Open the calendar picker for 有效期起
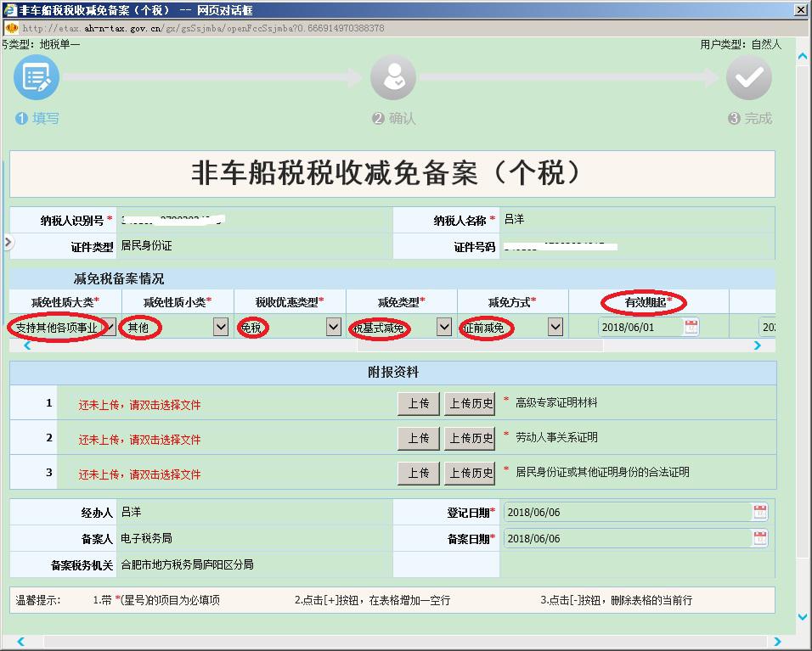The height and width of the screenshot is (651, 812). (691, 327)
